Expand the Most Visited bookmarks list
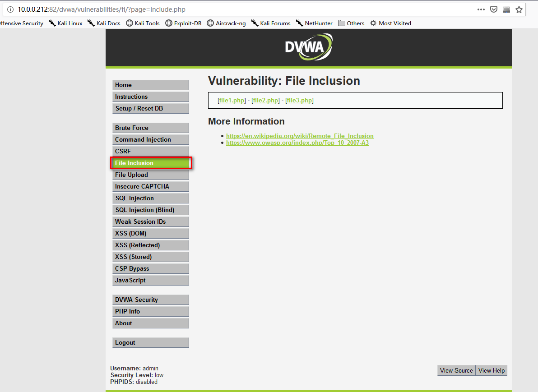Image resolution: width=538 pixels, height=392 pixels. pyautogui.click(x=390, y=23)
